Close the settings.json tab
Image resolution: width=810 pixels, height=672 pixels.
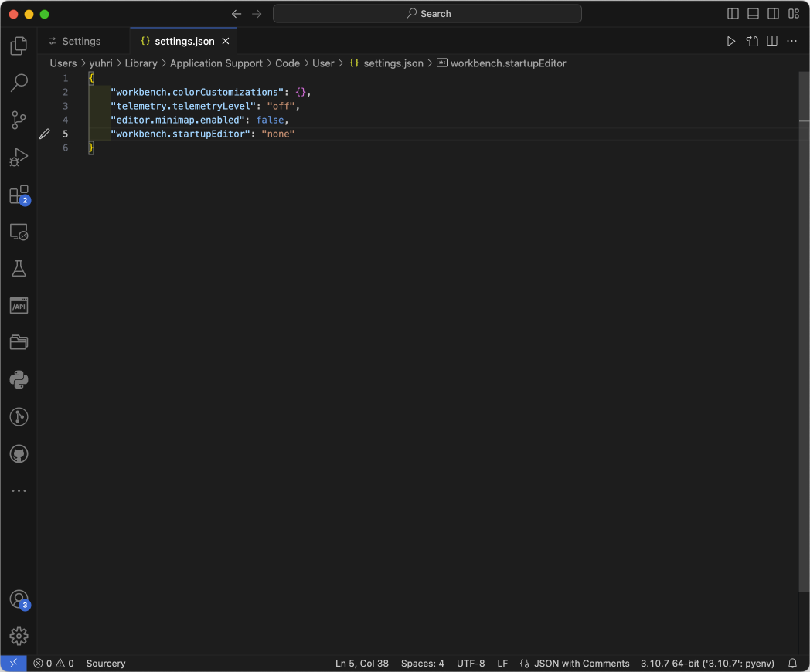[x=226, y=41]
